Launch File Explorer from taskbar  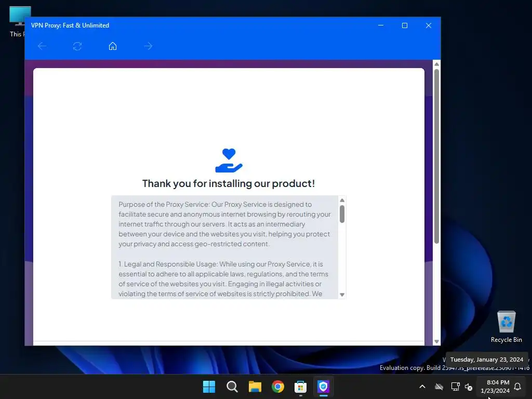[x=255, y=387]
